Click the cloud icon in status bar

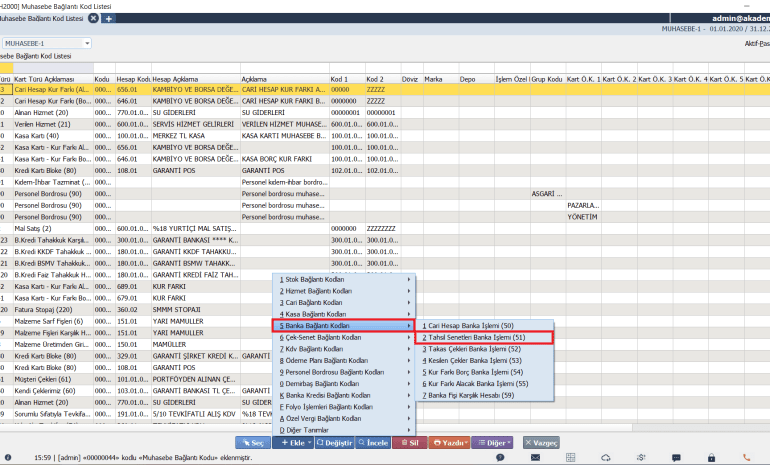(606, 457)
